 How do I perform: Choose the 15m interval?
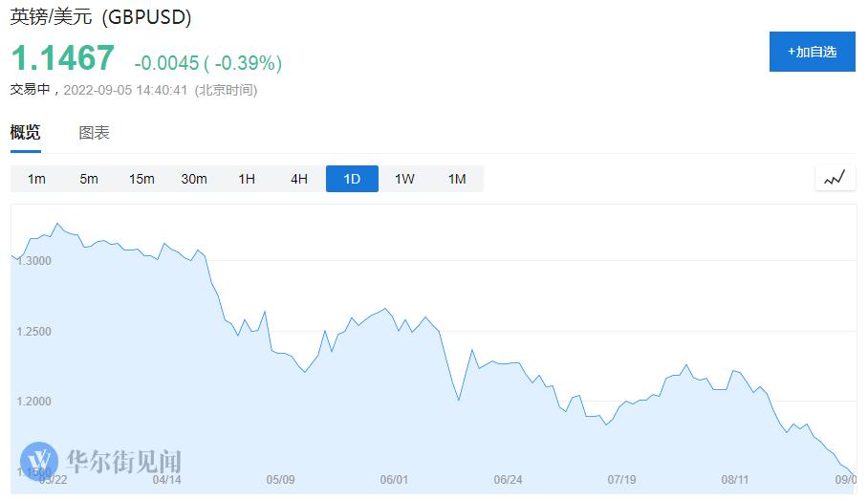141,179
